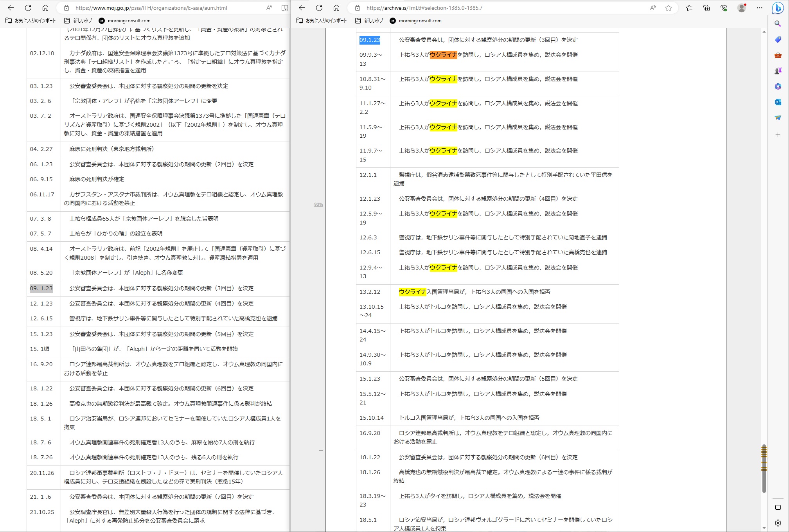Viewport: 789px width, 532px height.
Task: Open the Collections icon in the toolbar
Action: pyautogui.click(x=706, y=8)
